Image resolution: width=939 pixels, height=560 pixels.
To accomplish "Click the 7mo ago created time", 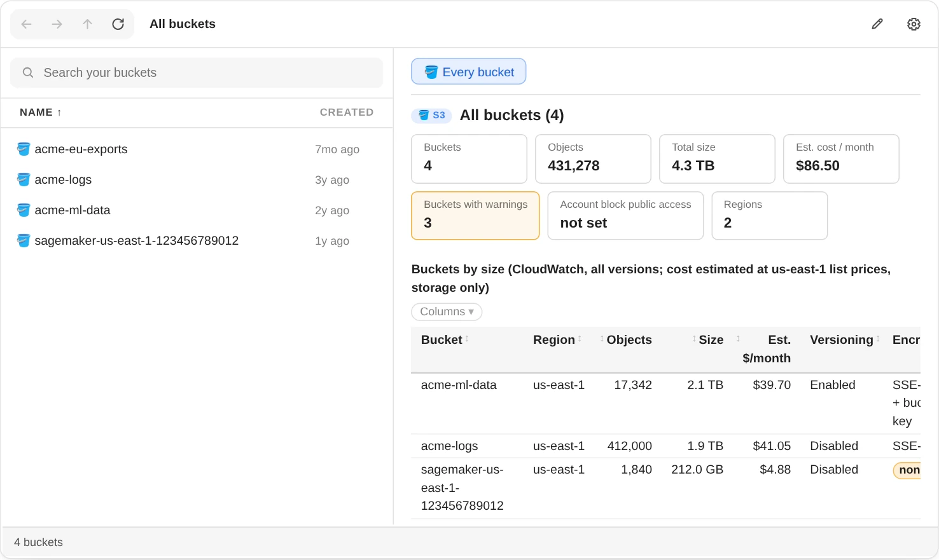I will tap(337, 149).
